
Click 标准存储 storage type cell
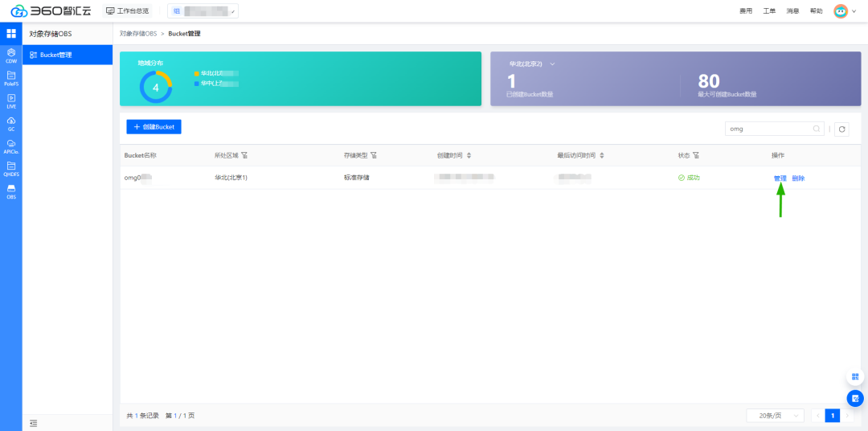tap(357, 178)
